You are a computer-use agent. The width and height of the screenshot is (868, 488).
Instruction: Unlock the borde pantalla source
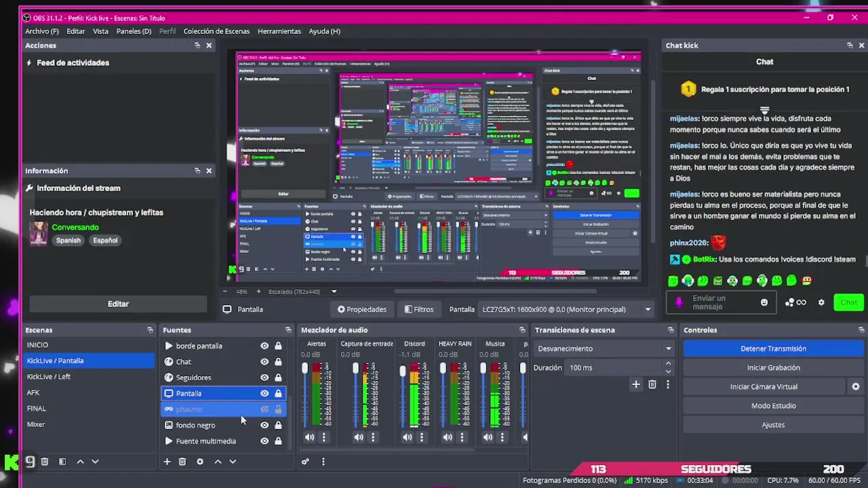(278, 346)
